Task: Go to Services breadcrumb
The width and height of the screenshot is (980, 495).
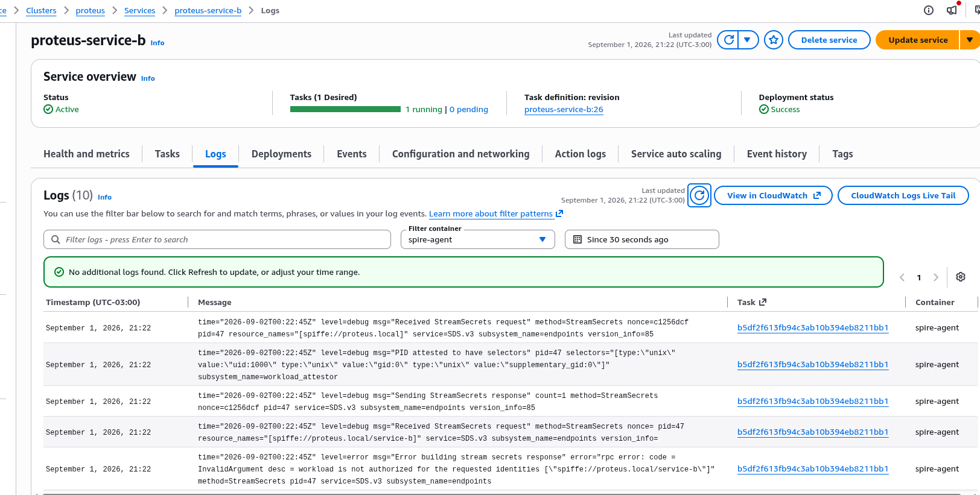Action: click(139, 10)
